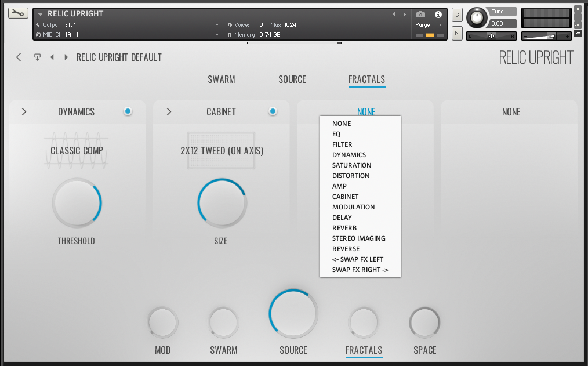Switch to the FRACTALS tab at top
588x366 pixels.
point(367,79)
